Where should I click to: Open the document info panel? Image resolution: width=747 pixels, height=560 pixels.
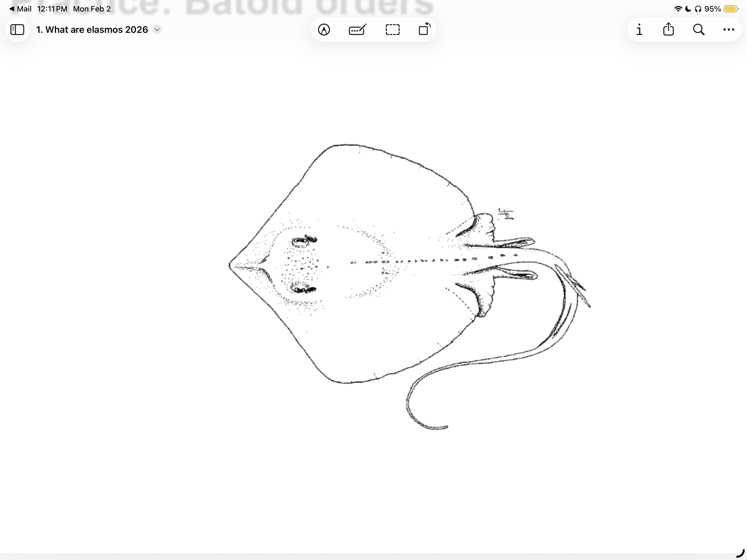(639, 30)
